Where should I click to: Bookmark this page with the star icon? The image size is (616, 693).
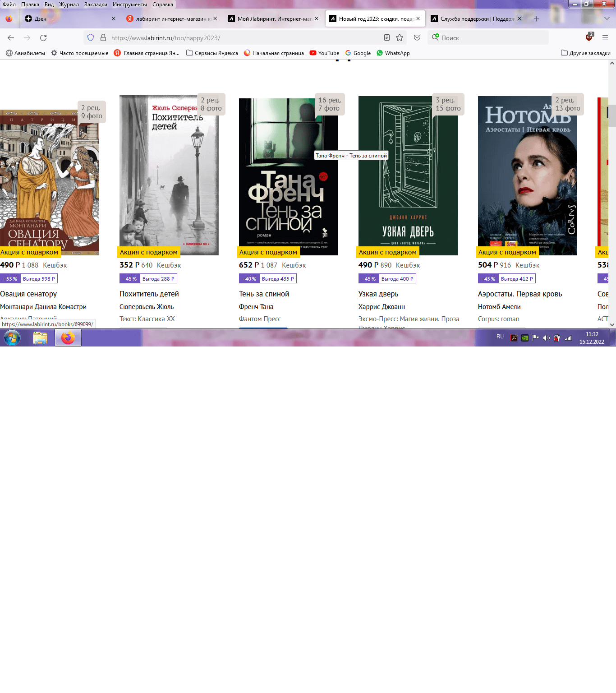click(400, 38)
